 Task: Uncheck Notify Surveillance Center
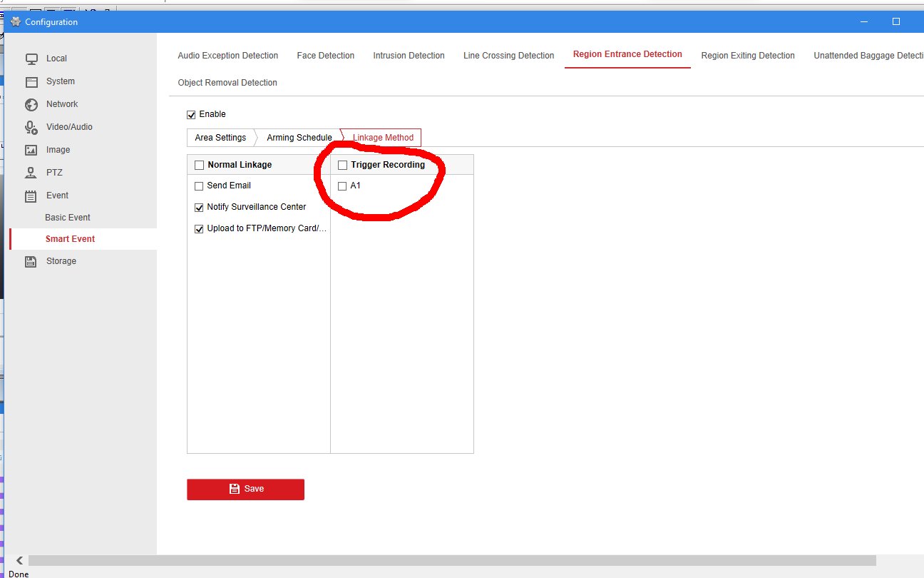click(x=199, y=208)
